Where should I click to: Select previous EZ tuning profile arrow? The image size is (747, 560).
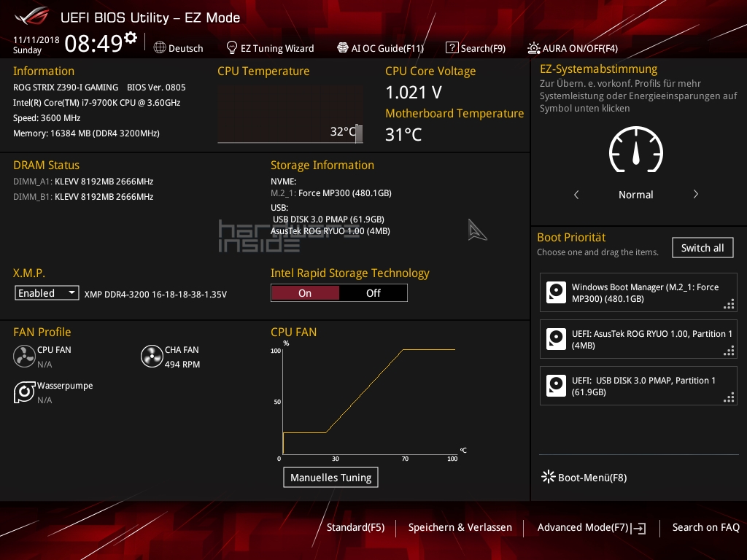coord(576,194)
